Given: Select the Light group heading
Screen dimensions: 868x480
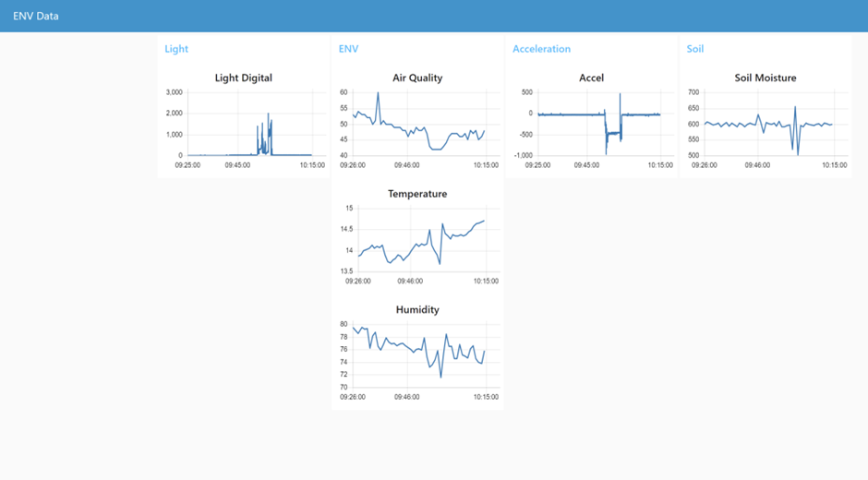Looking at the screenshot, I should coord(176,49).
